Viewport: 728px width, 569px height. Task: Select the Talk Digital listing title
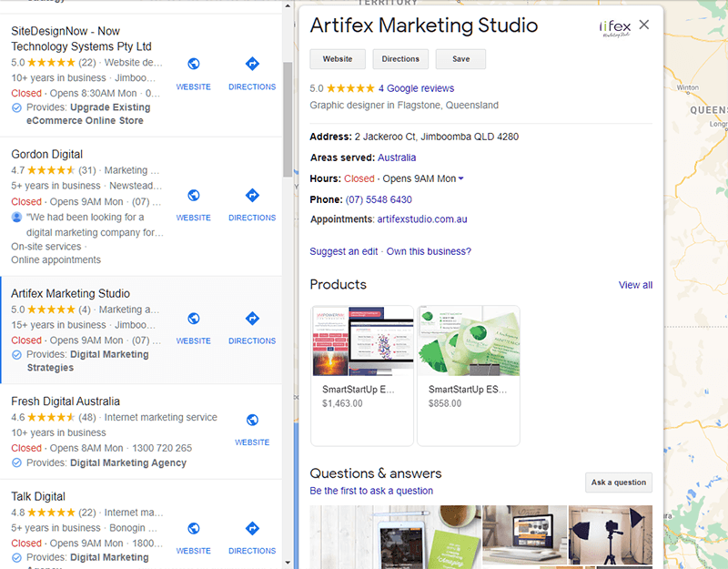[x=38, y=496]
